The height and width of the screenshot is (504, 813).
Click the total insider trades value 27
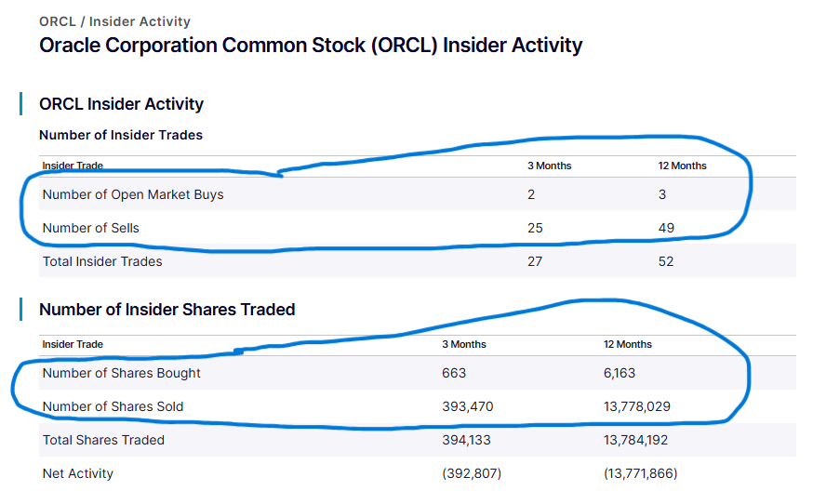tap(535, 262)
